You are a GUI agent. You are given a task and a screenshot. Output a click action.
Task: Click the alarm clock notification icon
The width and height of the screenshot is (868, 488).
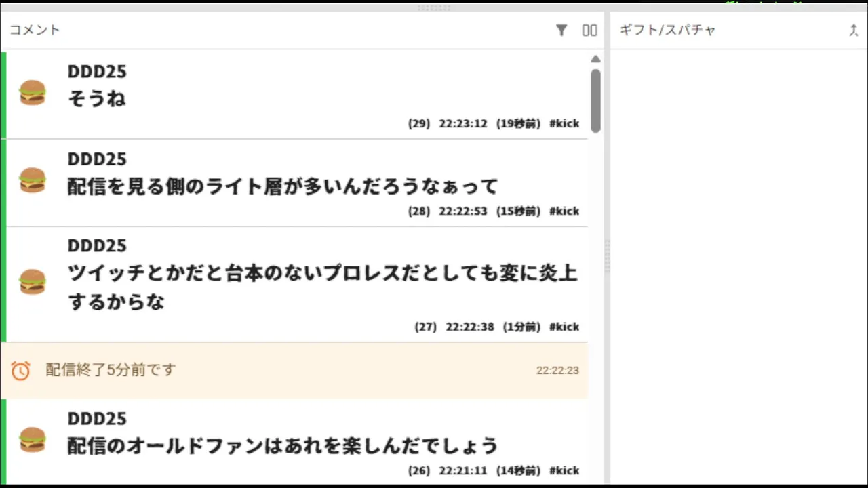tap(20, 370)
